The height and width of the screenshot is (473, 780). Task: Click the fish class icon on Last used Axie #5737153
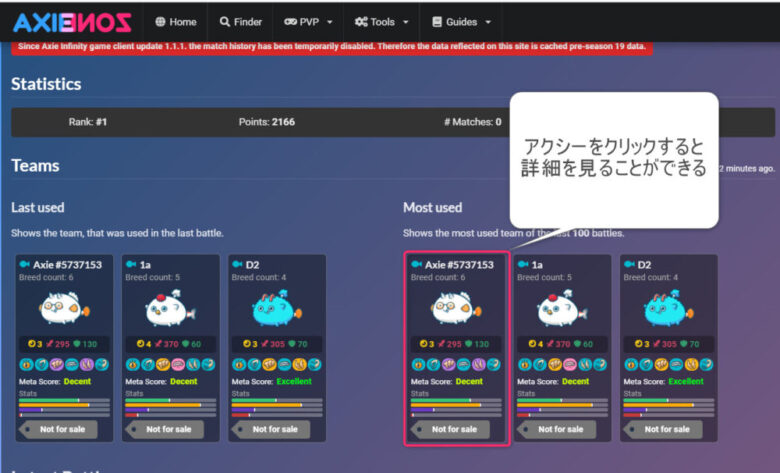click(x=24, y=264)
